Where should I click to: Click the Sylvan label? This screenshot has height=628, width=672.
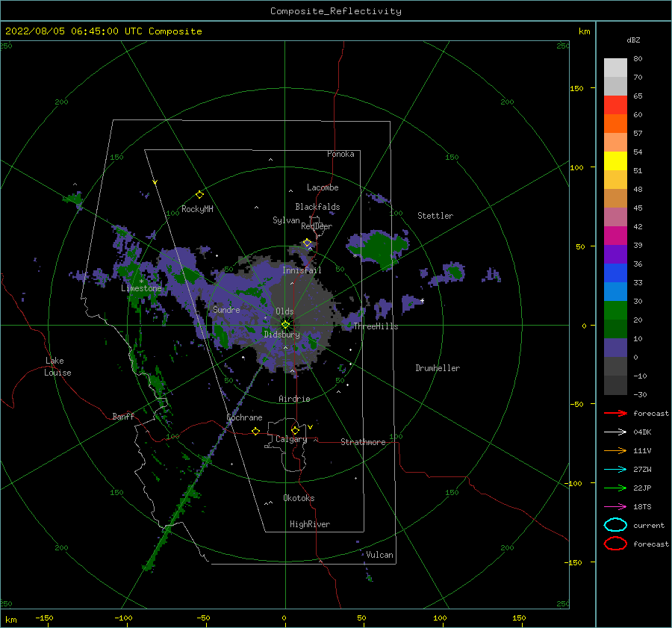click(286, 220)
